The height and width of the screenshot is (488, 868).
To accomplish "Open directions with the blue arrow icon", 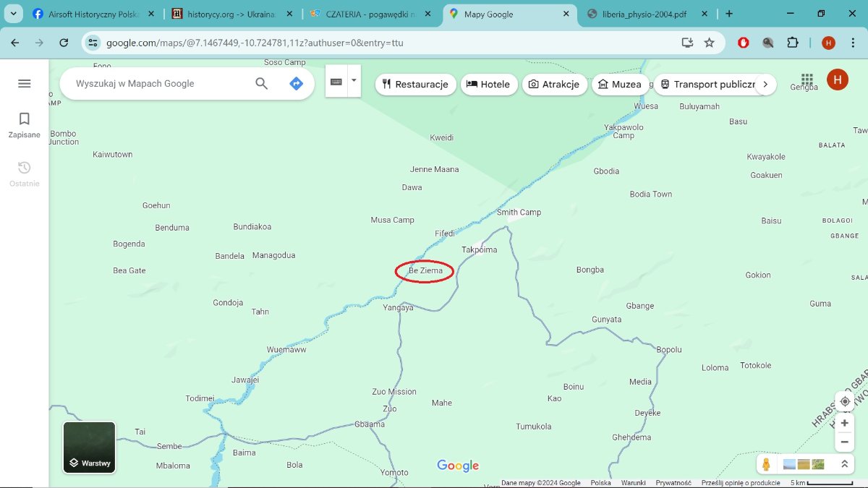I will pyautogui.click(x=296, y=84).
